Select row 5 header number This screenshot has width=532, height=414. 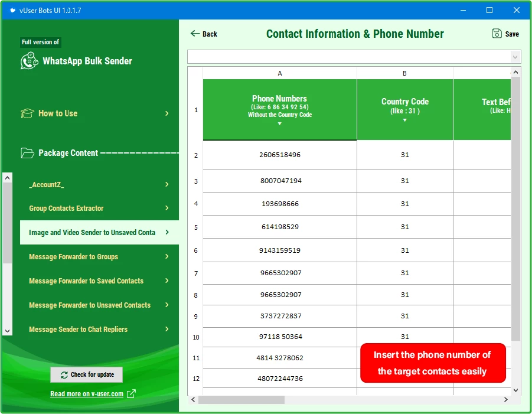(x=196, y=227)
